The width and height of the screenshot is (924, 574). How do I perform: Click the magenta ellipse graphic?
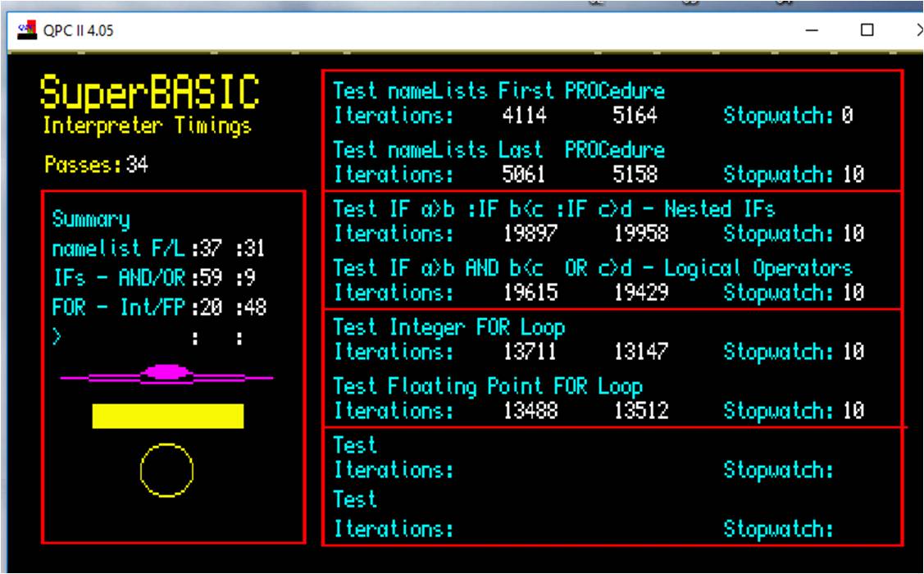point(166,372)
